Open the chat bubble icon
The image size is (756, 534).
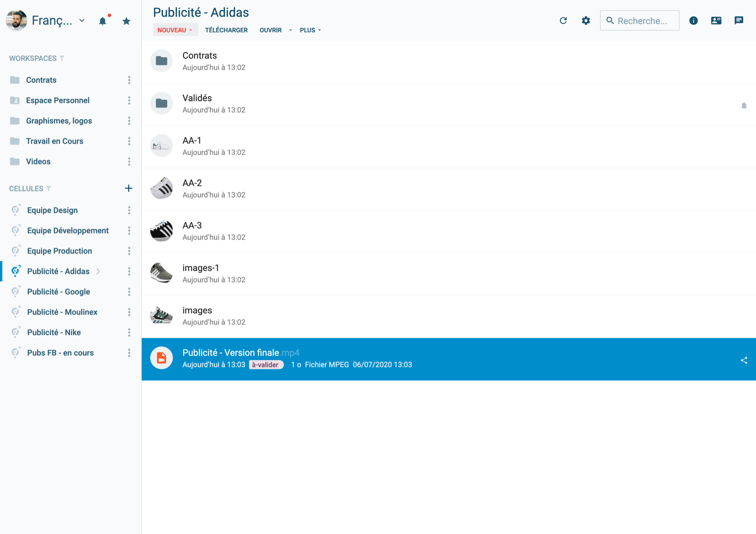click(x=739, y=20)
